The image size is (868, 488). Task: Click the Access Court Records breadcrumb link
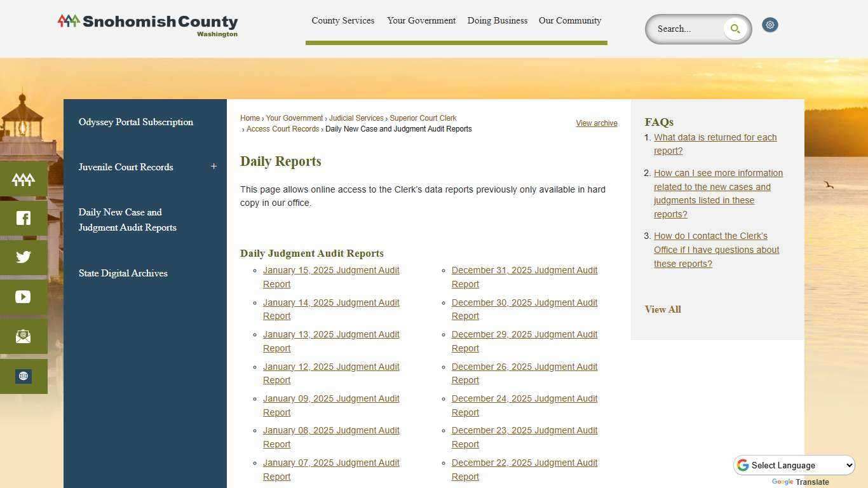282,129
